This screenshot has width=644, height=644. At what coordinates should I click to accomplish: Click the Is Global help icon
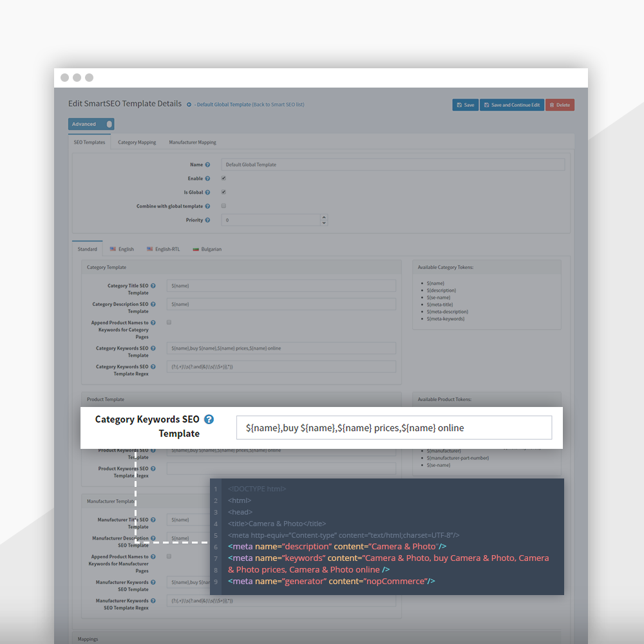(x=207, y=192)
